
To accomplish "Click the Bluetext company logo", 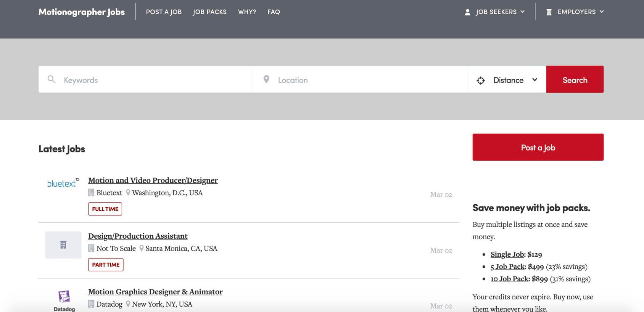I will click(63, 183).
